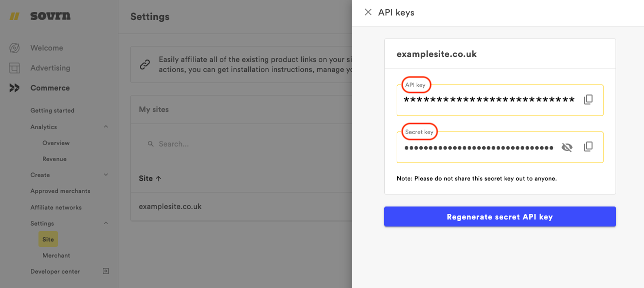Select the examplesite.co.uk row
The width and height of the screenshot is (644, 288).
[170, 206]
